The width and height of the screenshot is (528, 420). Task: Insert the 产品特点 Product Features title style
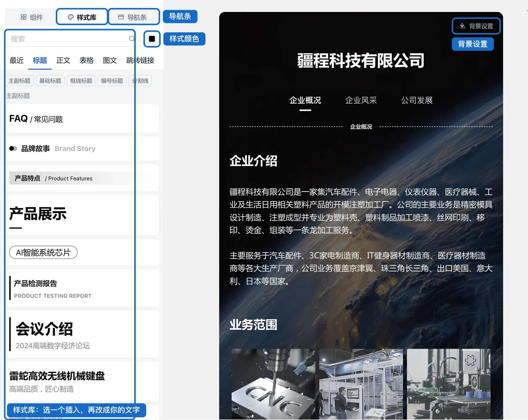click(82, 178)
